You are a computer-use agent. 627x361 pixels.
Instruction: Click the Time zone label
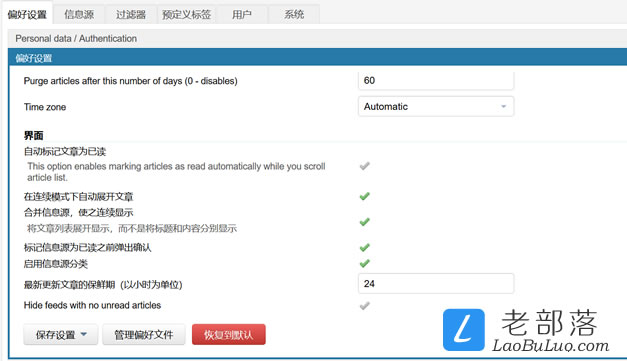45,107
